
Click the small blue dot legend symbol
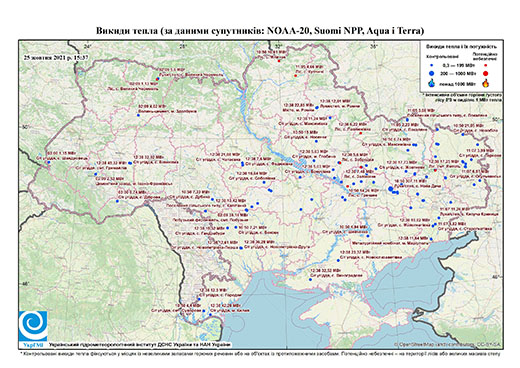click(432, 66)
